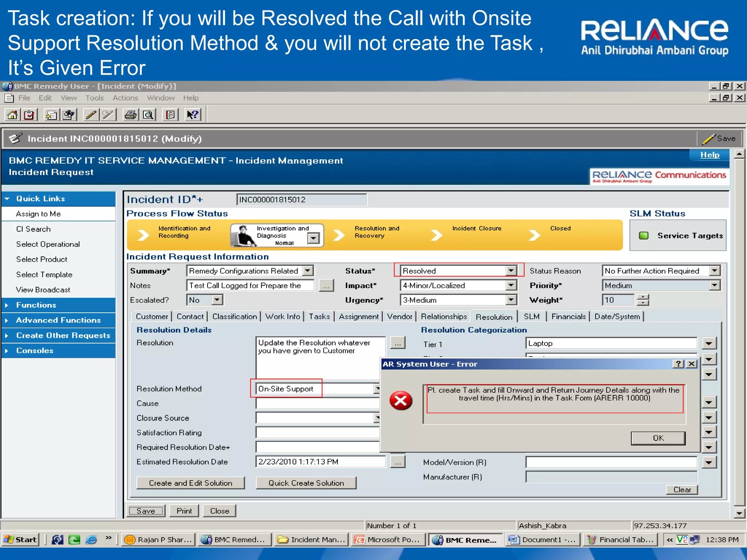Open the Financial Tab... taskbar item
747x560 pixels.
point(620,540)
